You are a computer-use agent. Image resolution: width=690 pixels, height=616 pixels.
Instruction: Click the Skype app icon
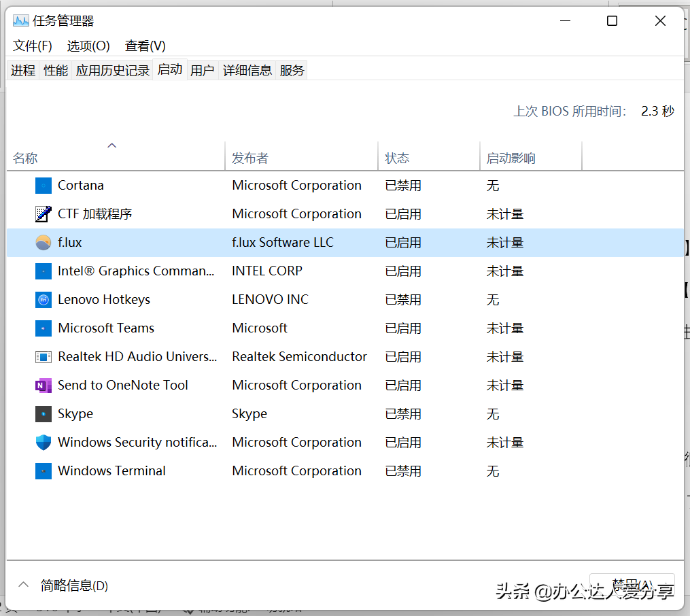point(43,413)
